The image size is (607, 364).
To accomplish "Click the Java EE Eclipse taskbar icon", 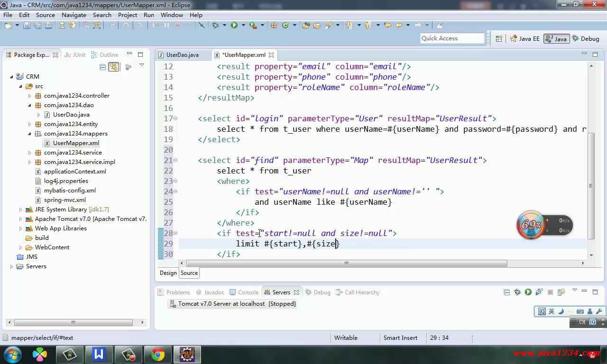I will (x=187, y=354).
